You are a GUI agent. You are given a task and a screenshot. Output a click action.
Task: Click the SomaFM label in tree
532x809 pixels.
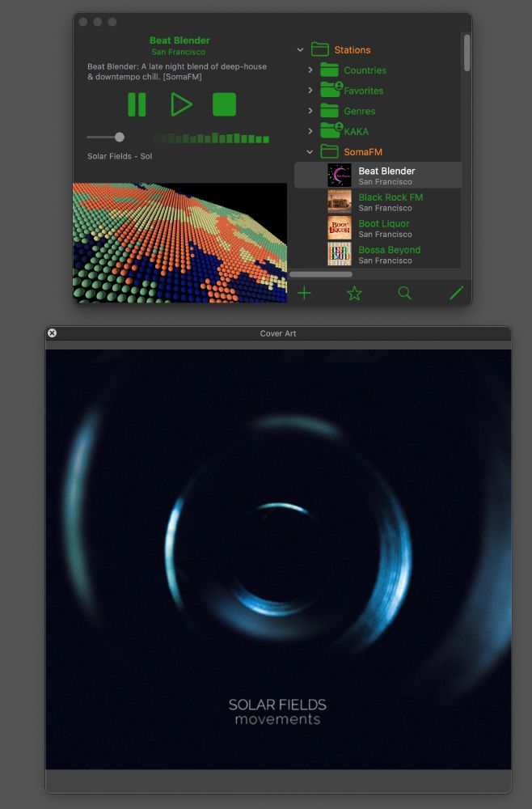click(363, 152)
